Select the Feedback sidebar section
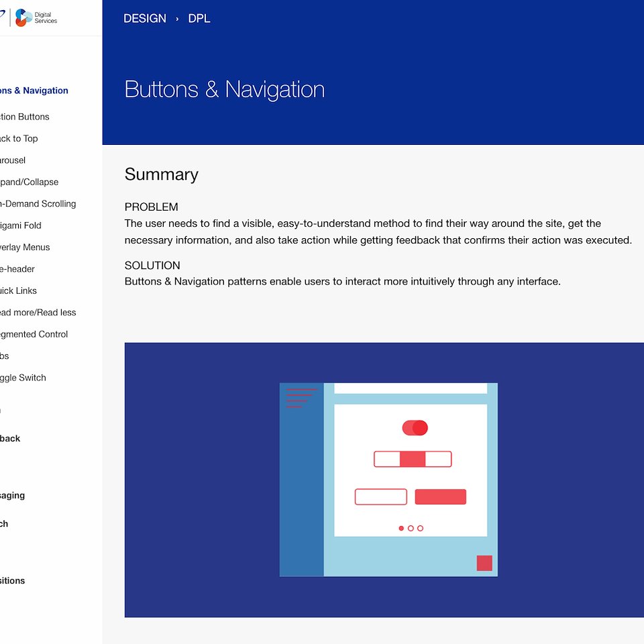 pyautogui.click(x=10, y=439)
